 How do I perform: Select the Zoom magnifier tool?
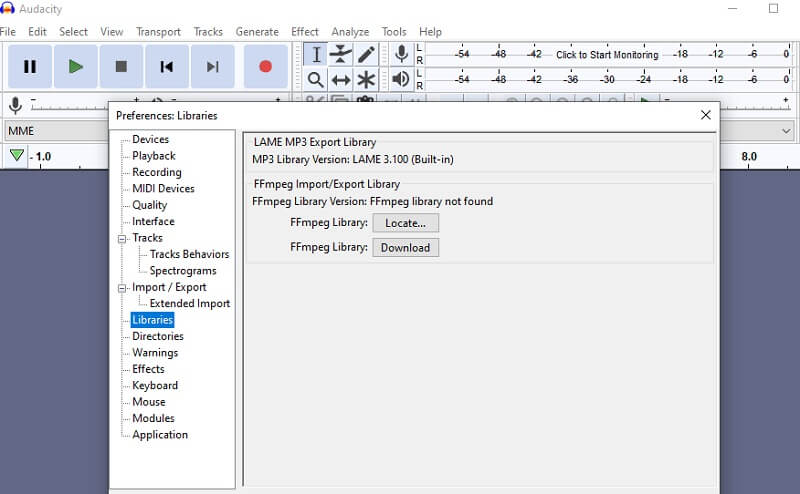click(316, 80)
